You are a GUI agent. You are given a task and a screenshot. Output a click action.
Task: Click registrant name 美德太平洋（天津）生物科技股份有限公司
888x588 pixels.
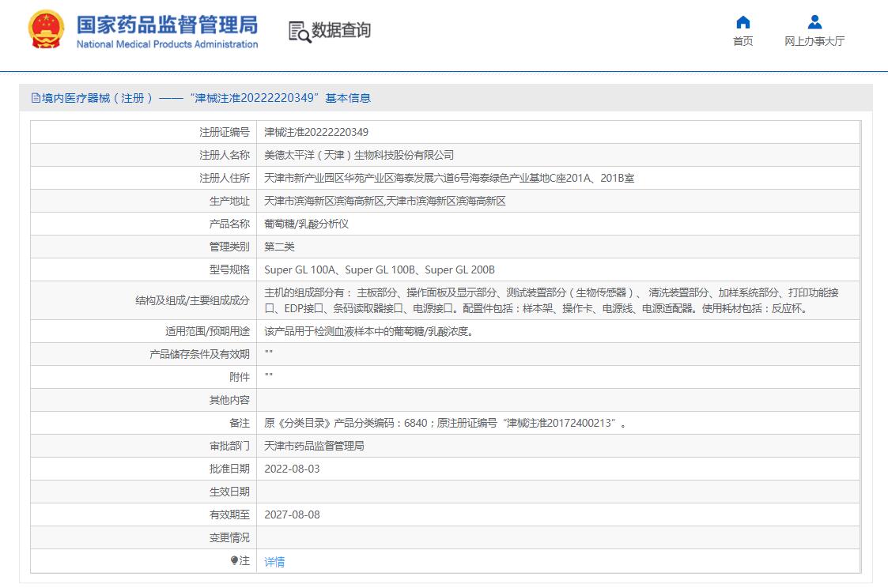point(359,155)
